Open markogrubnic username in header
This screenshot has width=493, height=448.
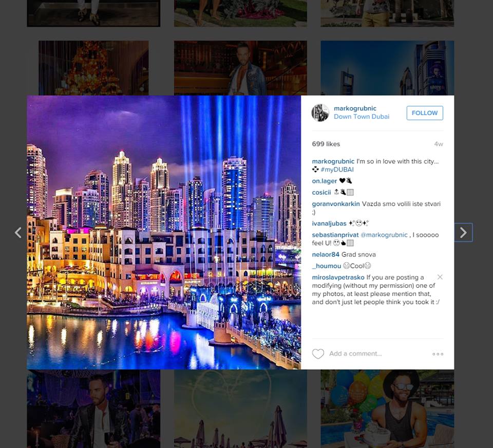[x=355, y=108]
